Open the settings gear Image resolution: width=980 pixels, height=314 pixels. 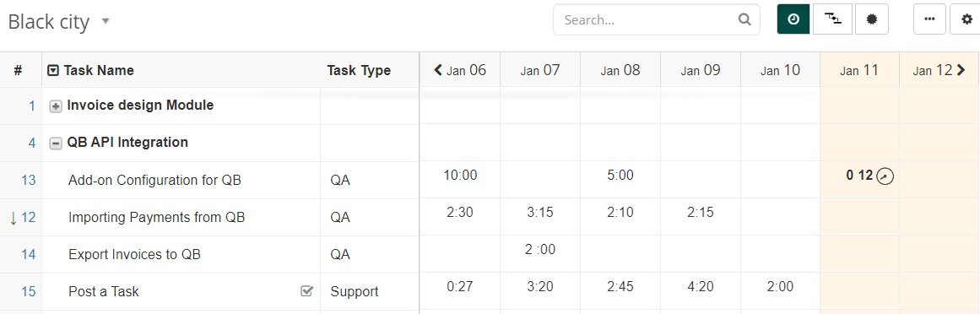(966, 19)
